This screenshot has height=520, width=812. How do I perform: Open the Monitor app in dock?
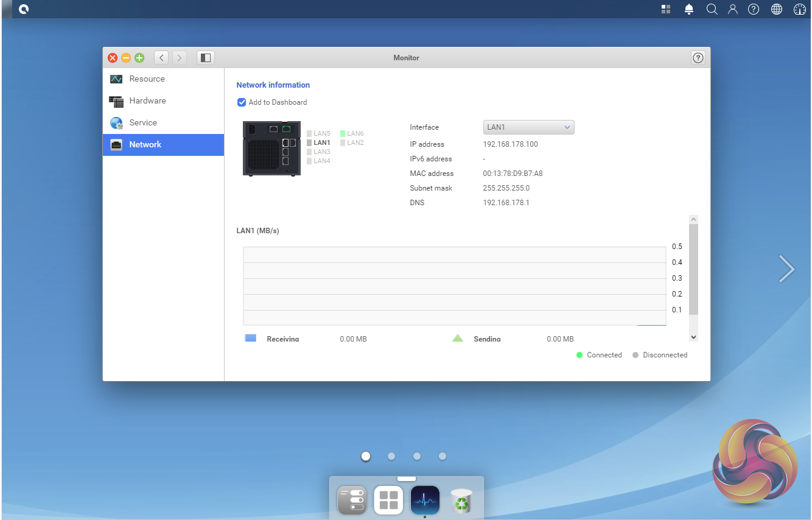tap(425, 501)
